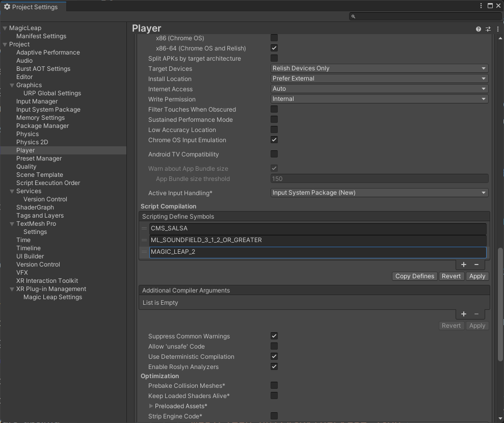Viewport: 504px width, 423px height.
Task: Click plus under Additional Compiler Arguments
Action: 463,314
